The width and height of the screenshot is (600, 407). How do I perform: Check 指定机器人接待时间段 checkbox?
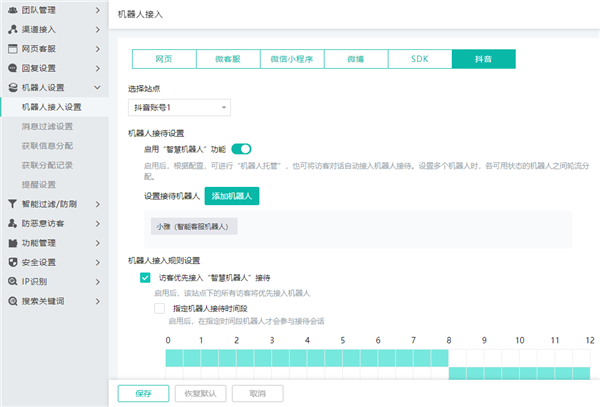coord(160,308)
